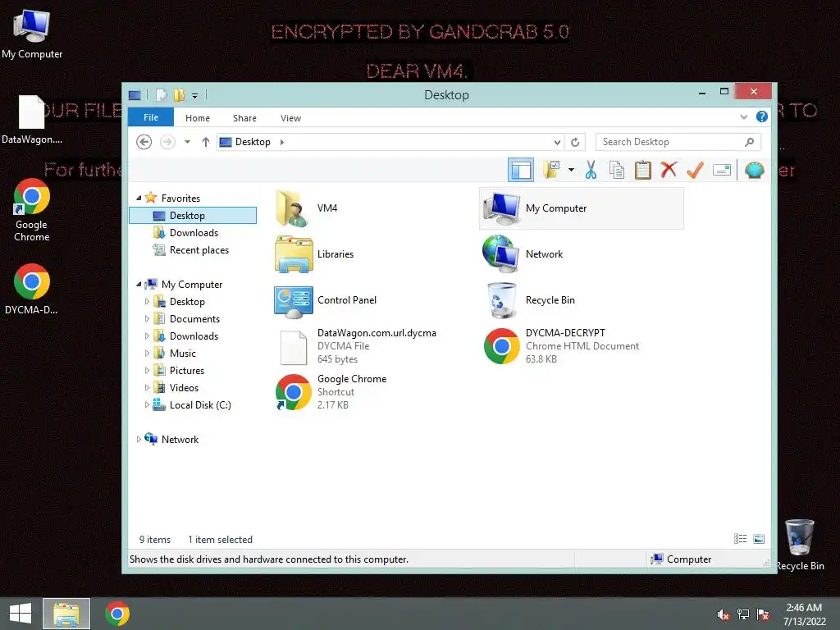The height and width of the screenshot is (630, 840).
Task: Open address bar history dropdown
Action: pos(557,142)
